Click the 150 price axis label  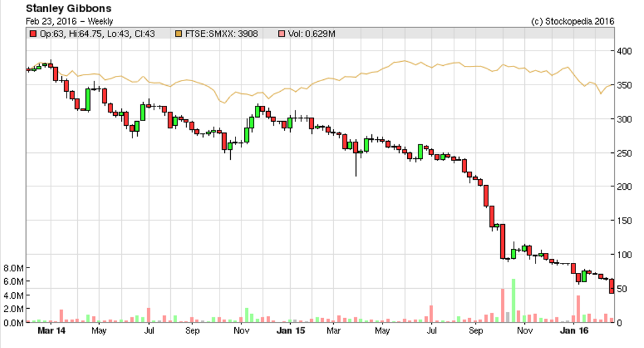(624, 221)
